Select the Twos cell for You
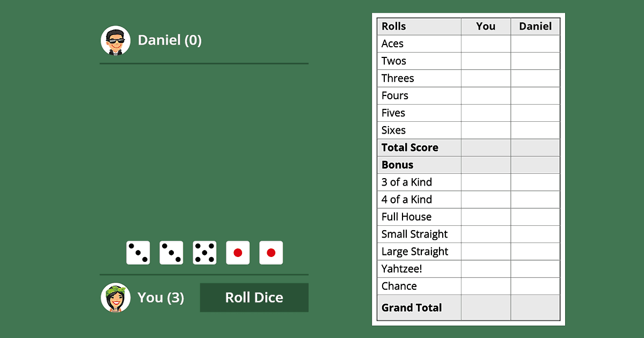 tap(486, 61)
